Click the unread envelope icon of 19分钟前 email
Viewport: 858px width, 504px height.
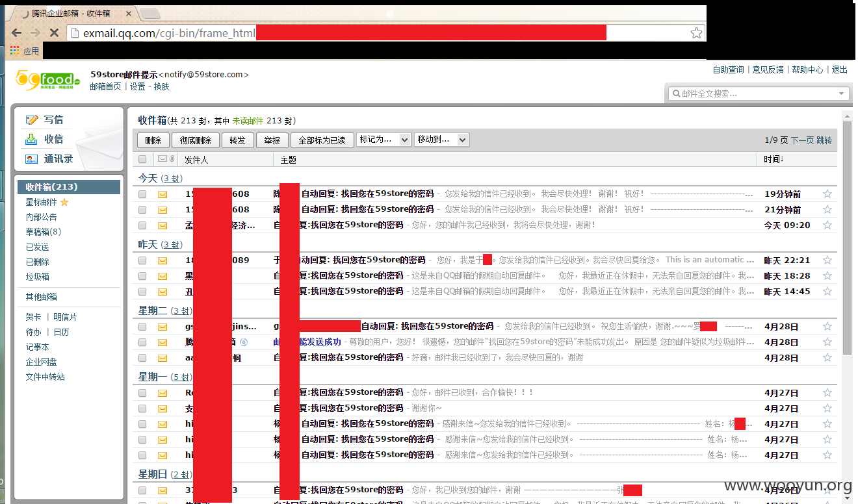tap(162, 194)
